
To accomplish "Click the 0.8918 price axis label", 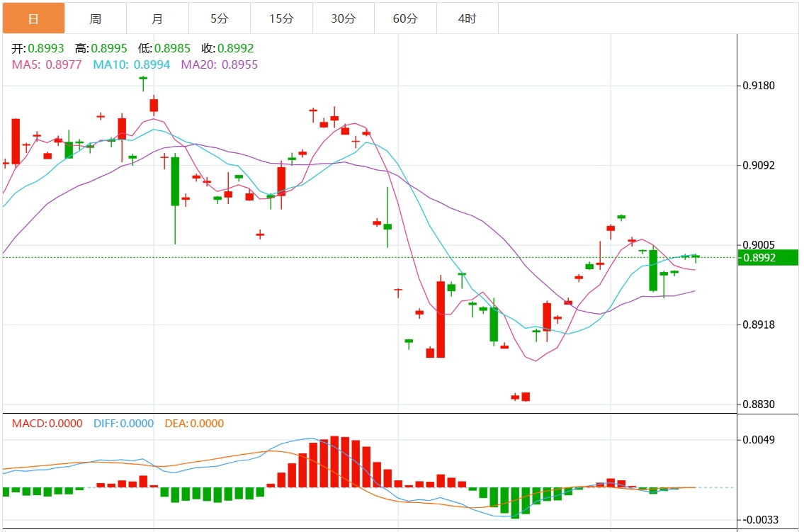I will click(x=759, y=324).
